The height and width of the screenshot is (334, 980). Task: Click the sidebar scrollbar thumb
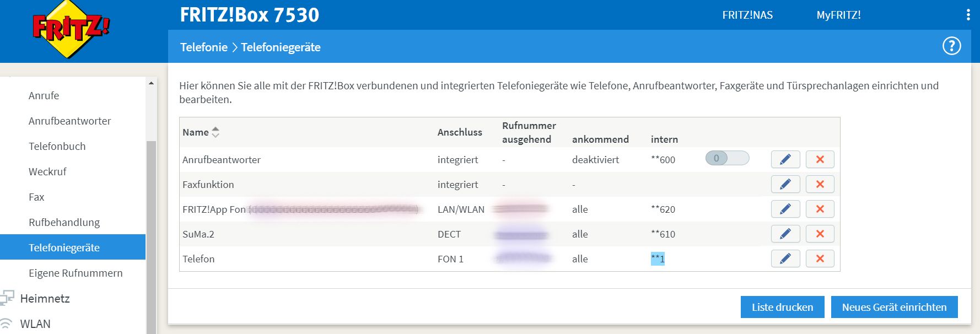pyautogui.click(x=151, y=237)
